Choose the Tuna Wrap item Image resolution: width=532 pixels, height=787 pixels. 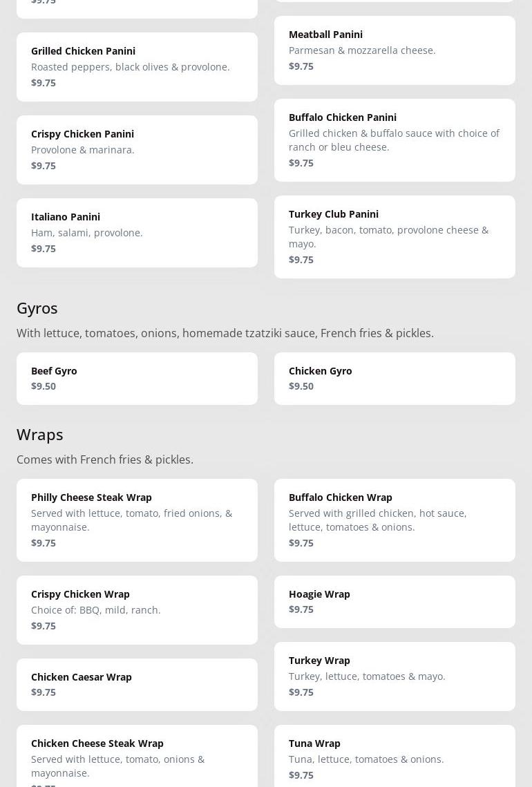coord(395,757)
